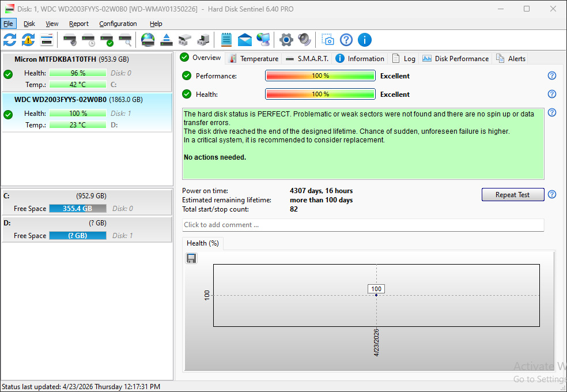This screenshot has height=392, width=567.
Task: Switch to the Log tab
Action: click(404, 59)
